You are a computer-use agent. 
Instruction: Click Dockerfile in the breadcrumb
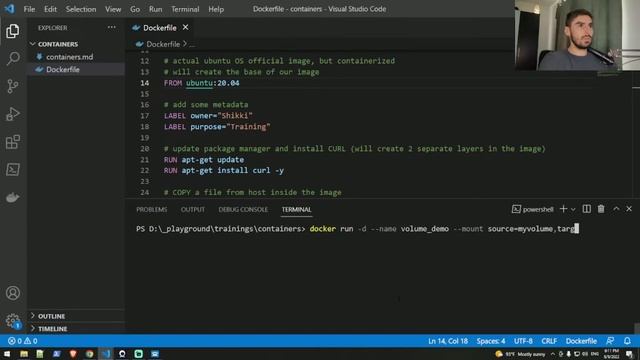coord(163,44)
